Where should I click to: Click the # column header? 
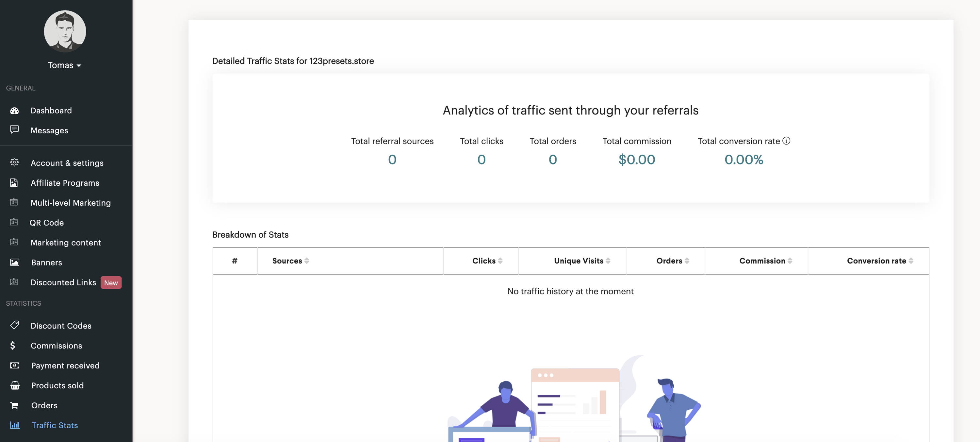coord(235,261)
